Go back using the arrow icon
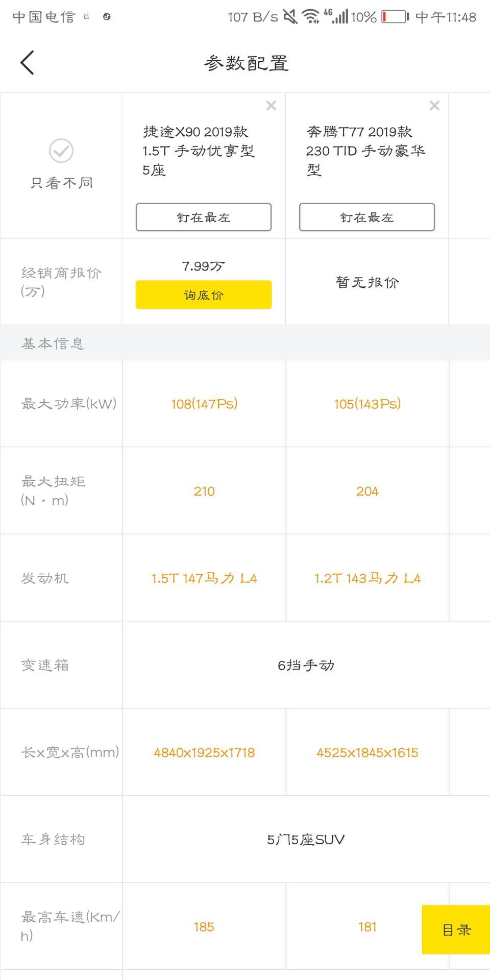This screenshot has height=980, width=490. pyautogui.click(x=27, y=63)
